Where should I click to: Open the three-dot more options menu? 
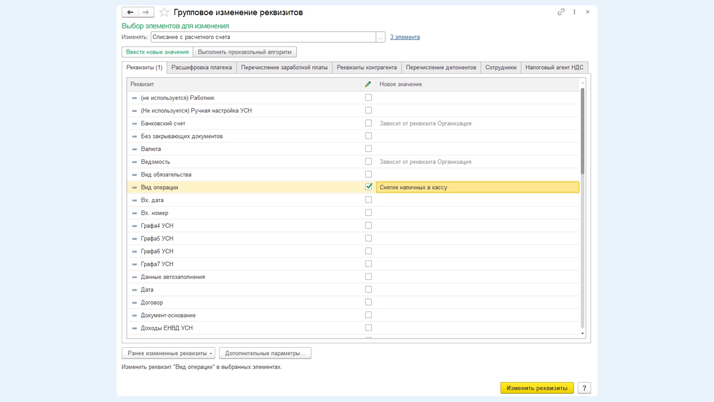(x=574, y=12)
